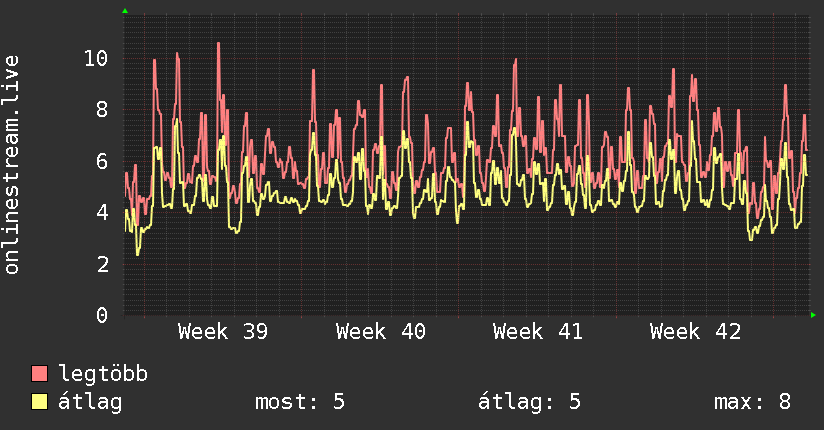The width and height of the screenshot is (824, 430).
Task: Click the 'most: 5' statistic text
Action: 300,402
